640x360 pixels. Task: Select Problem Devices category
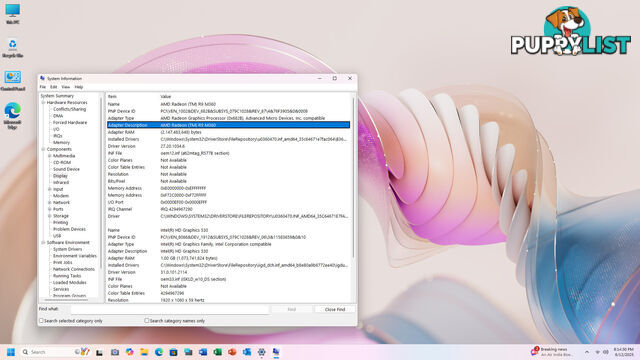69,229
